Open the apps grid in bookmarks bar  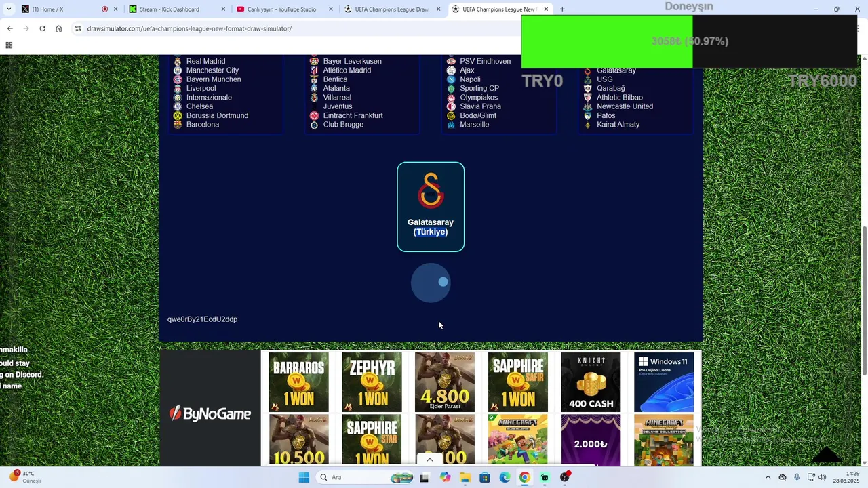coord(9,45)
